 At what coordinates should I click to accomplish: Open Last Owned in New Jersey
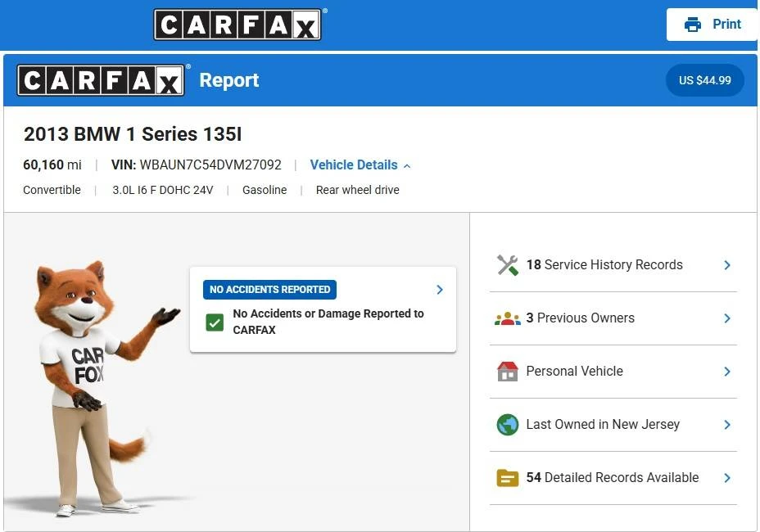[613, 425]
